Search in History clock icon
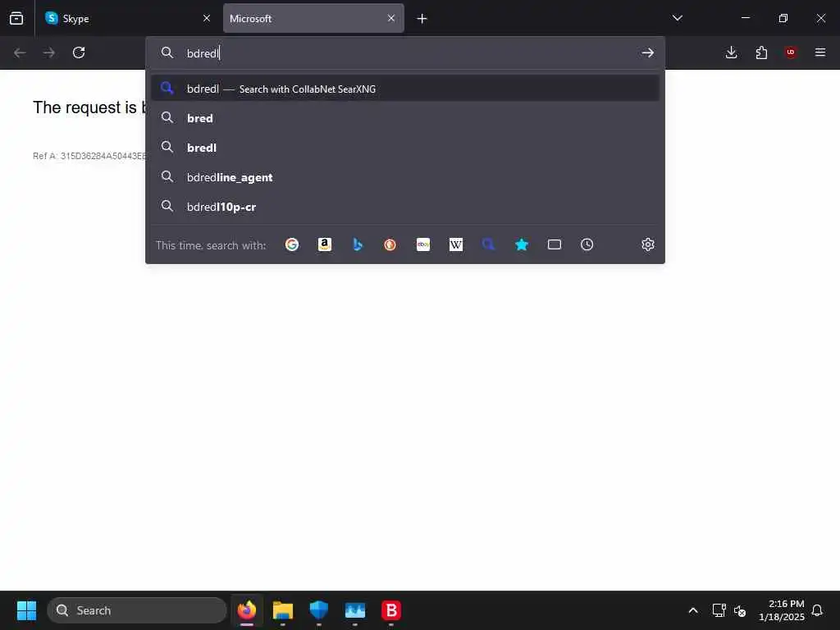Viewport: 840px width, 630px height. 587,244
